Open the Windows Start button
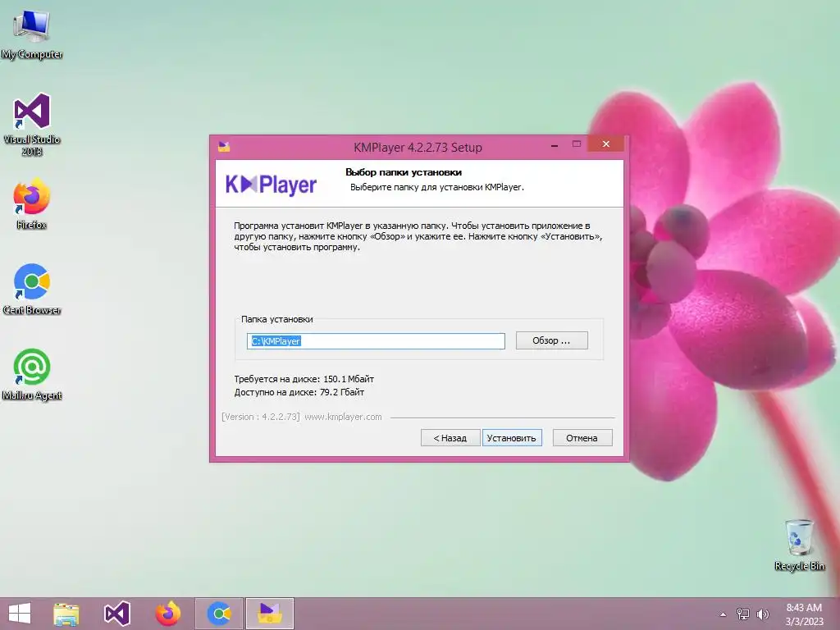 click(20, 614)
